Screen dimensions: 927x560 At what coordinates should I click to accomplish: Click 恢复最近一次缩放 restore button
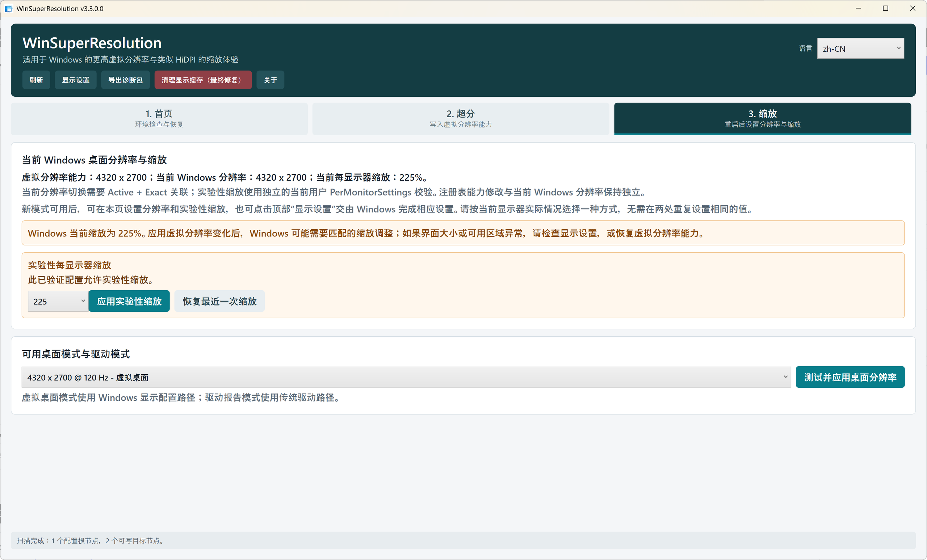tap(220, 301)
